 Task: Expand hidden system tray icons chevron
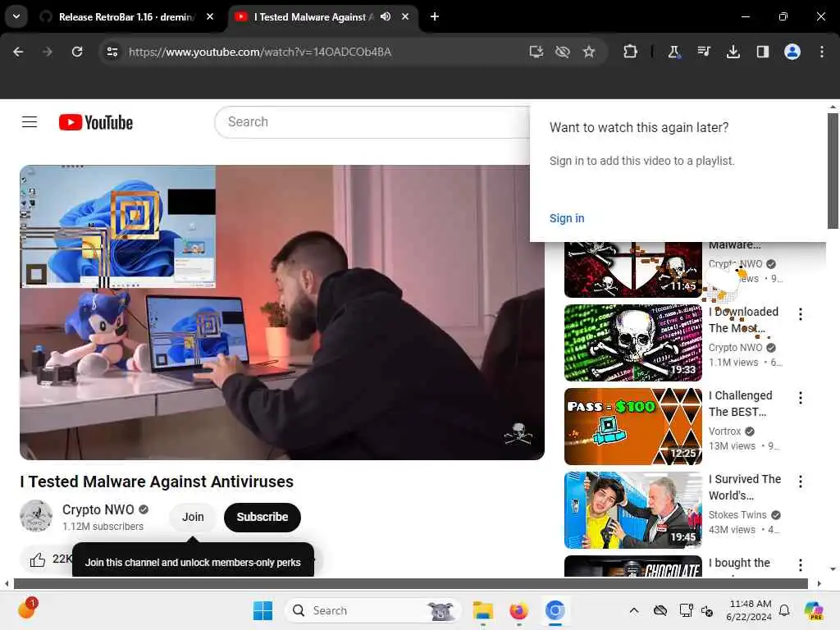(x=634, y=610)
